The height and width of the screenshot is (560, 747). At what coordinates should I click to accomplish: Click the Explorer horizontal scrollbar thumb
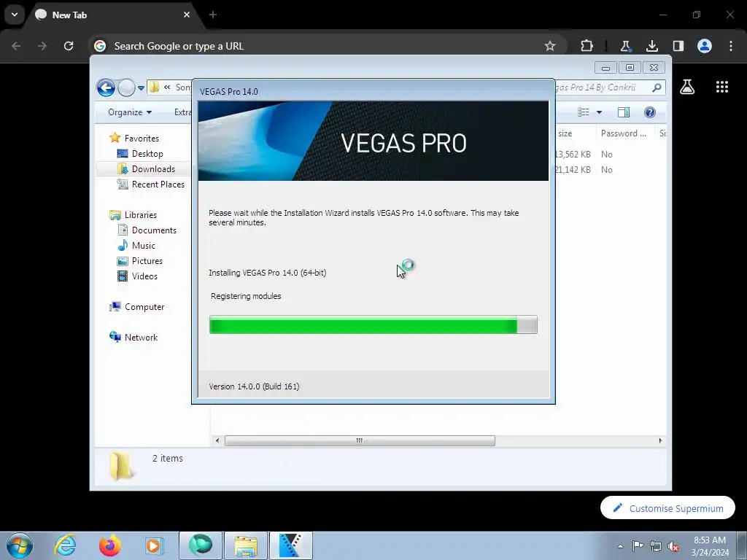point(360,440)
